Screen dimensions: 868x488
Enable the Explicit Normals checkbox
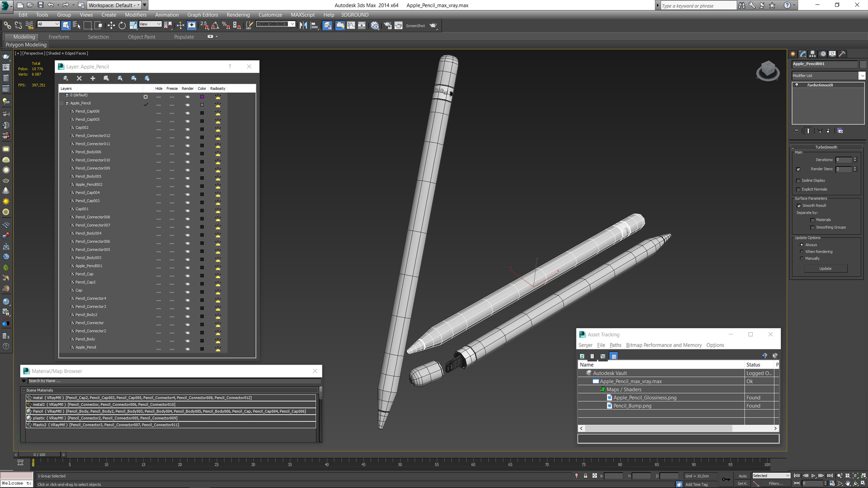pos(798,190)
